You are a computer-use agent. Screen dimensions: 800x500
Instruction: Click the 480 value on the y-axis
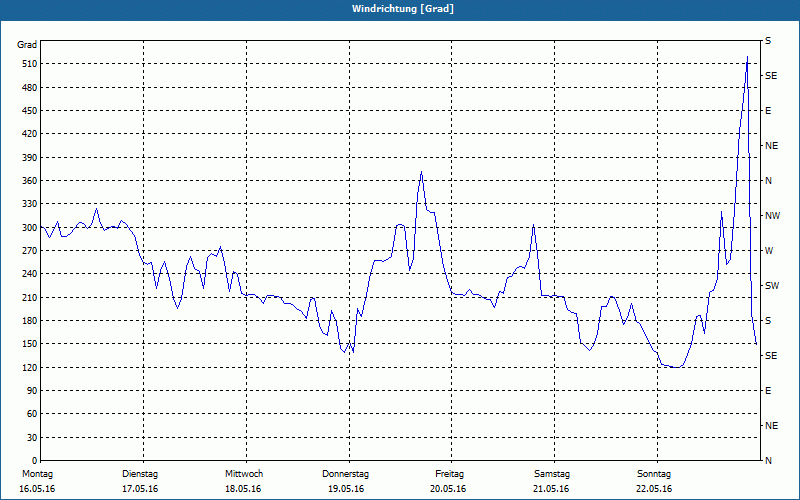tap(30, 88)
